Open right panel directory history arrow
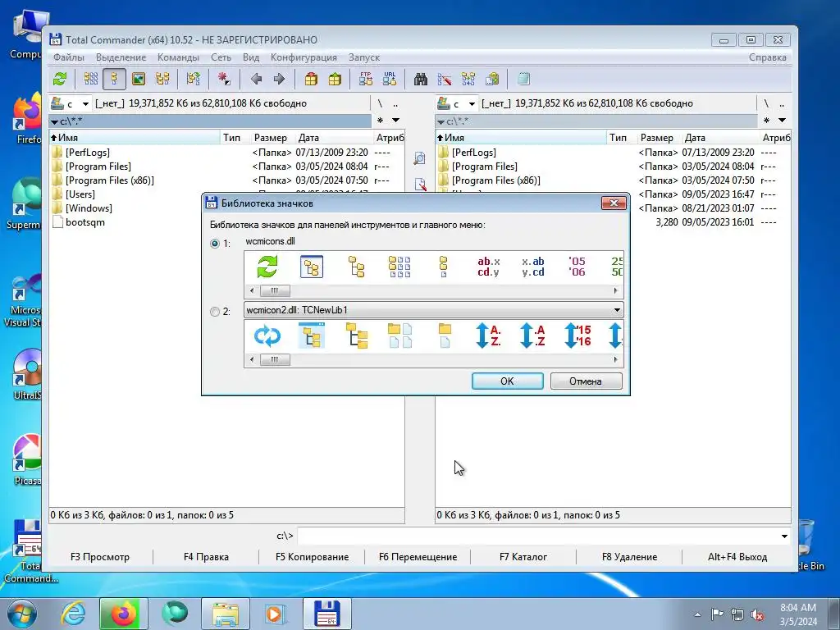Screen dimensions: 840x630 [x=782, y=121]
